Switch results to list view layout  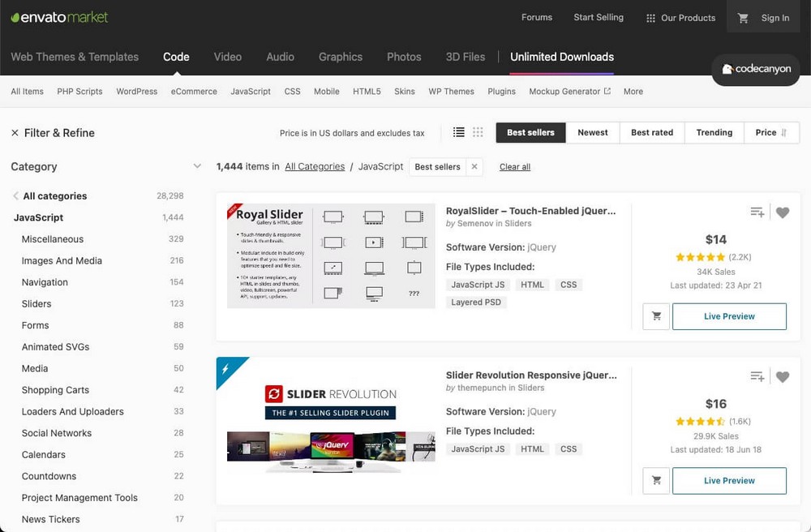[x=458, y=132]
